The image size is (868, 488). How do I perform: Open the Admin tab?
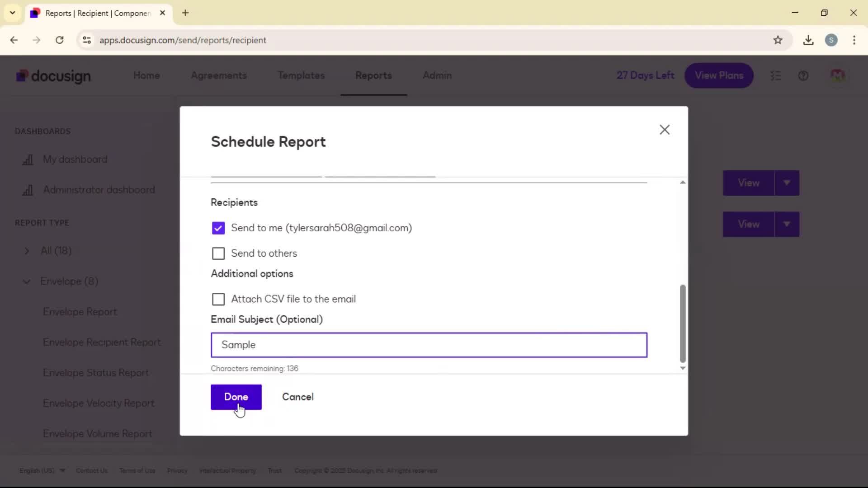437,75
